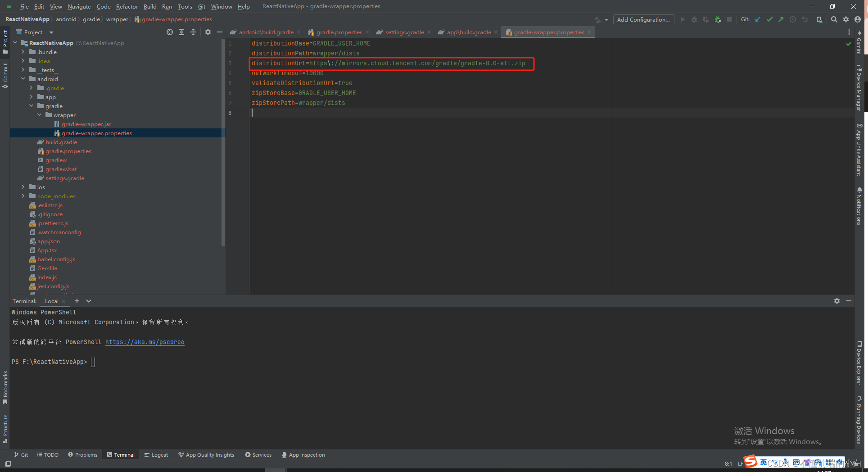Open Search Everywhere magnifier icon
The width and height of the screenshot is (868, 472).
(x=834, y=19)
